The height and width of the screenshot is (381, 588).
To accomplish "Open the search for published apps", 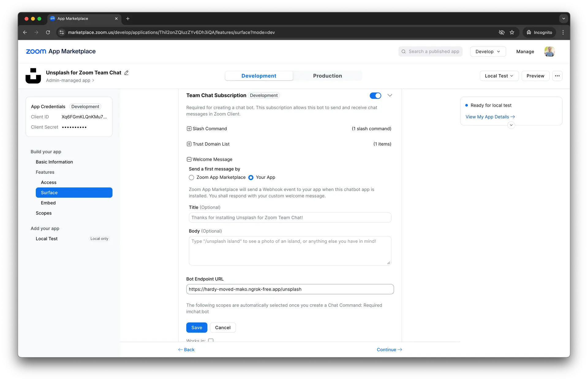I will tap(430, 51).
